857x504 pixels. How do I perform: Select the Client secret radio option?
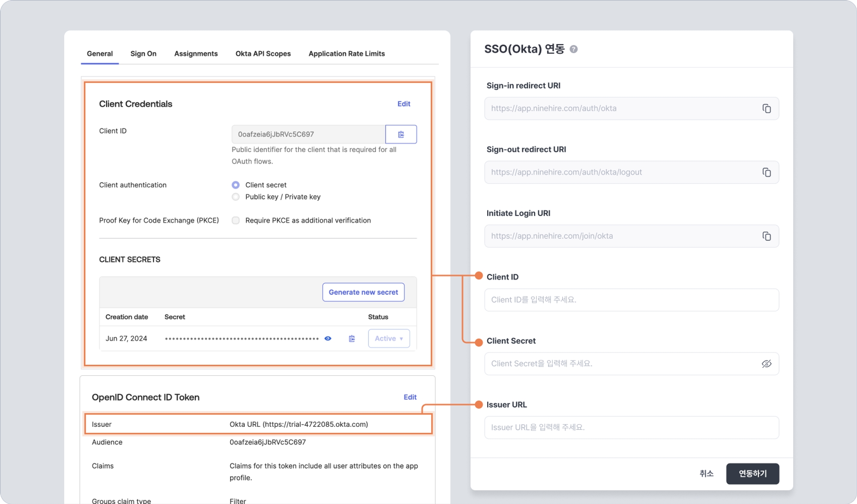coord(236,185)
